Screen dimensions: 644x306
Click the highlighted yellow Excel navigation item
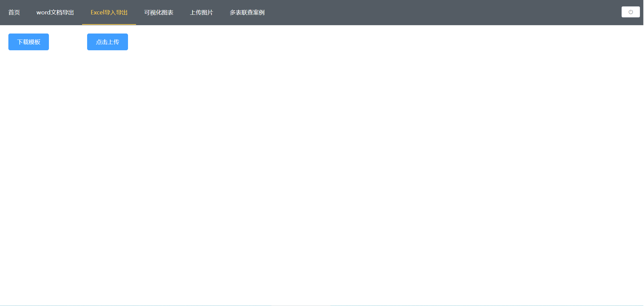[109, 12]
